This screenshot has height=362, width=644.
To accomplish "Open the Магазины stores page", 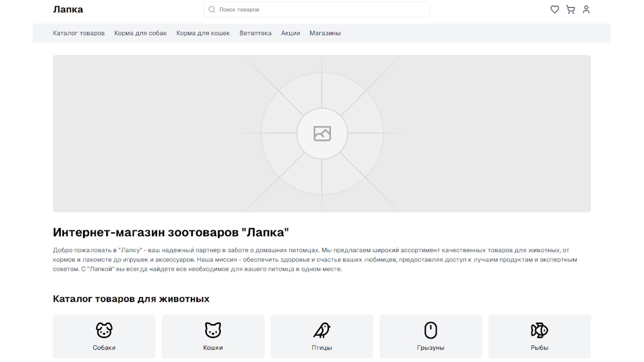I will click(x=325, y=33).
